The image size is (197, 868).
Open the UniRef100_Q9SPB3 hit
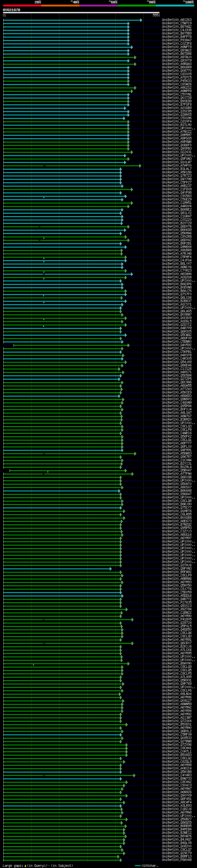pyautogui.click(x=177, y=149)
